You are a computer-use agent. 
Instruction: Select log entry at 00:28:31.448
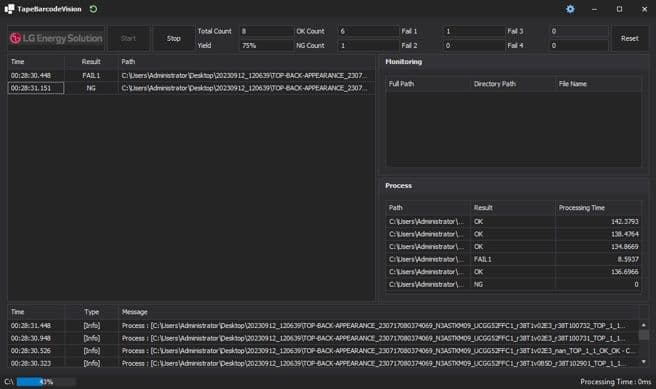pos(323,325)
